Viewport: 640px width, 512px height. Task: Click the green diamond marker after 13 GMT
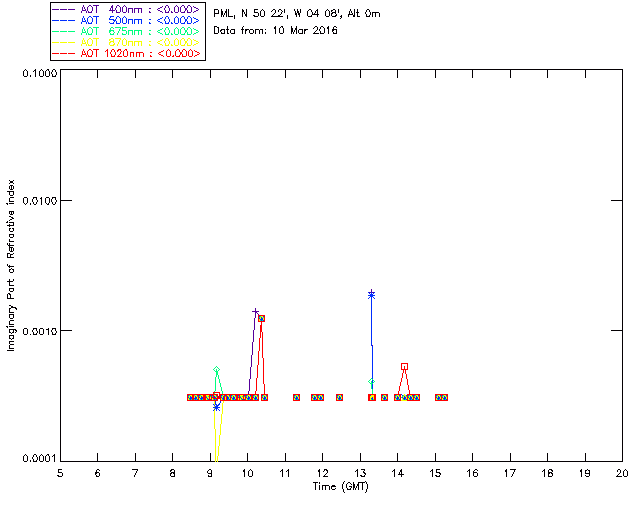tap(371, 382)
